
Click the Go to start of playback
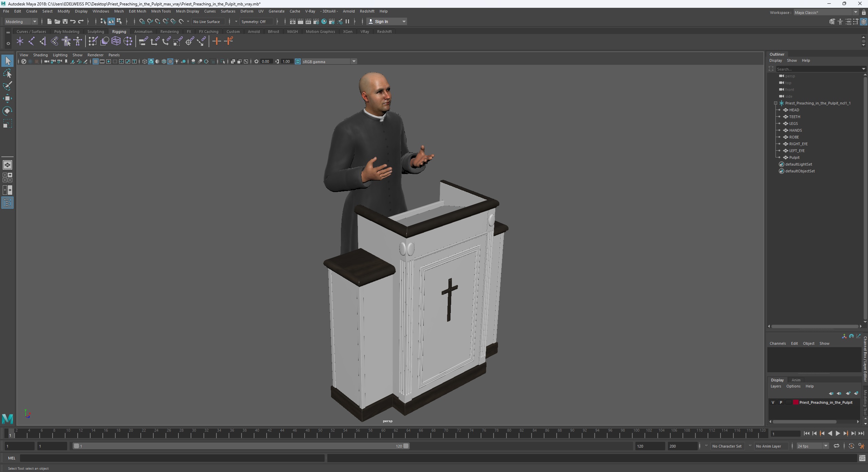tap(807, 433)
